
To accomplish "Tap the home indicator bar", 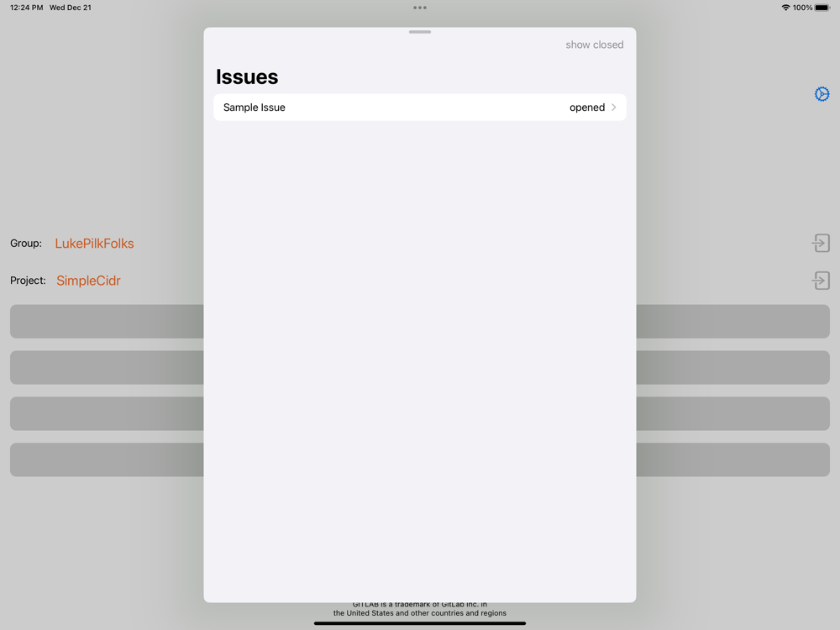I will [419, 623].
